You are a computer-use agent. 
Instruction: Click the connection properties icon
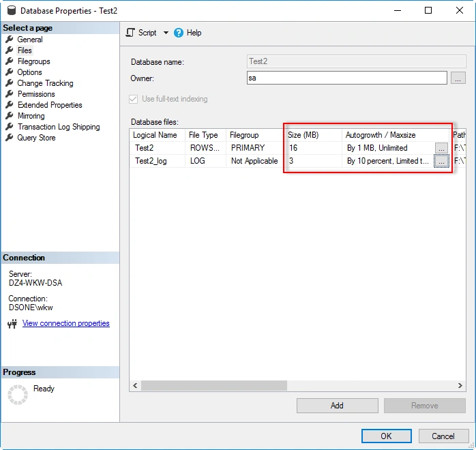tap(12, 324)
